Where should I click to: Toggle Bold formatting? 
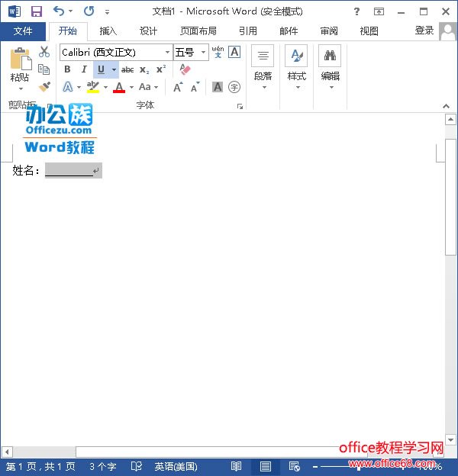point(67,69)
